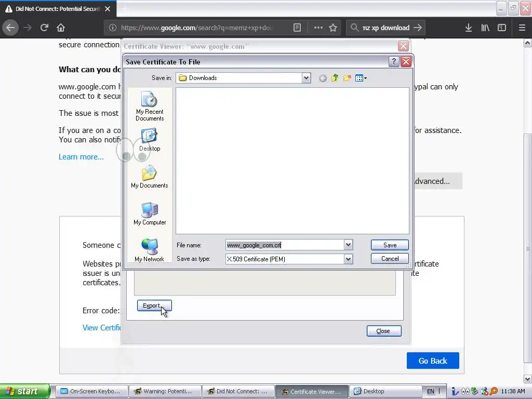532x399 pixels.
Task: Click the search magnifier icon
Action: 354,28
